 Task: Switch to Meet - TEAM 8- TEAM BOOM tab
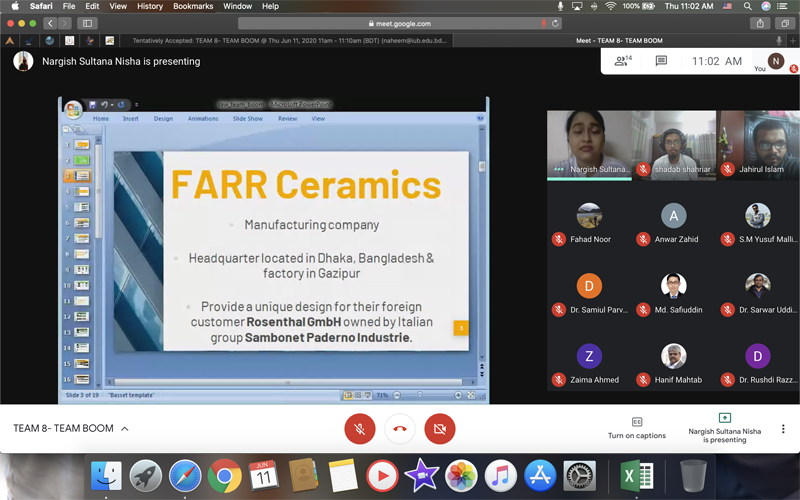pos(619,41)
